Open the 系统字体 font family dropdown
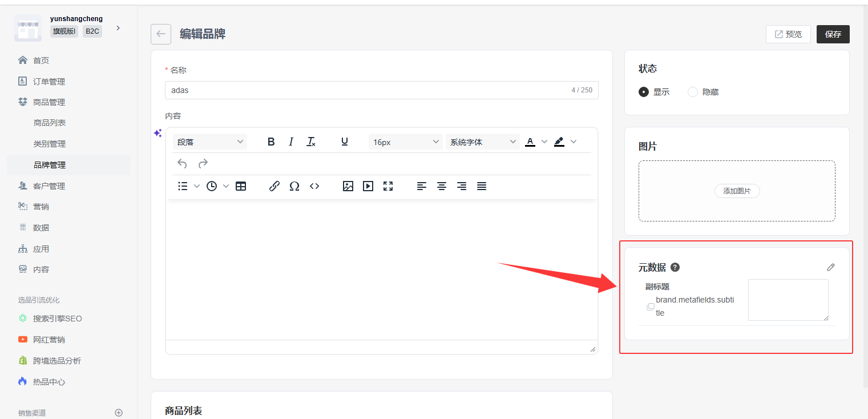Viewport: 868px width, 419px height. coord(483,142)
